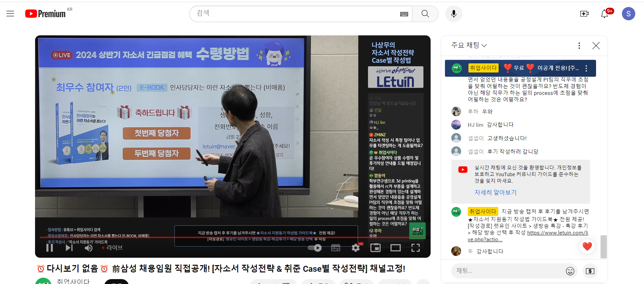Open the create video button

coord(584,14)
